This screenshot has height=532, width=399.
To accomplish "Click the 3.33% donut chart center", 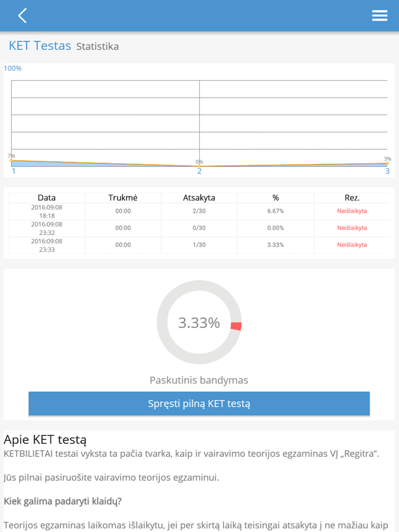I will (x=199, y=323).
